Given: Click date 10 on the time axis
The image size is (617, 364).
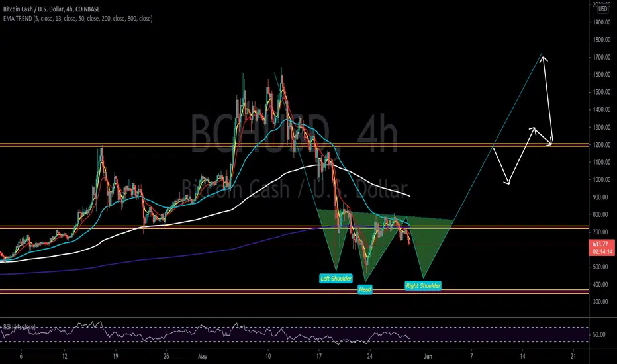Looking at the screenshot, I should 268,357.
